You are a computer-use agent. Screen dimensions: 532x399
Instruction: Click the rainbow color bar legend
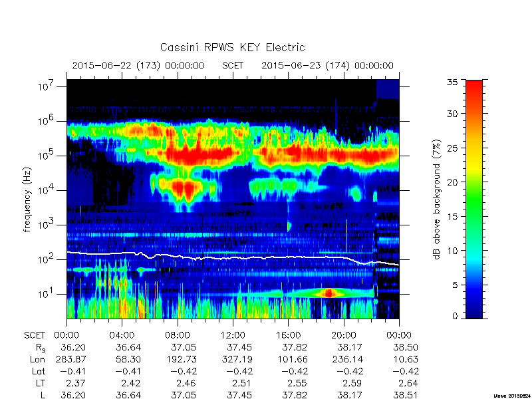point(474,199)
